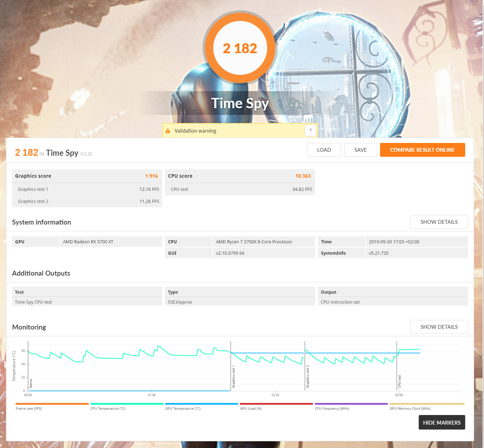Toggle the GPU Memory Clock legend swatch
The width and height of the screenshot is (484, 448).
click(x=427, y=404)
